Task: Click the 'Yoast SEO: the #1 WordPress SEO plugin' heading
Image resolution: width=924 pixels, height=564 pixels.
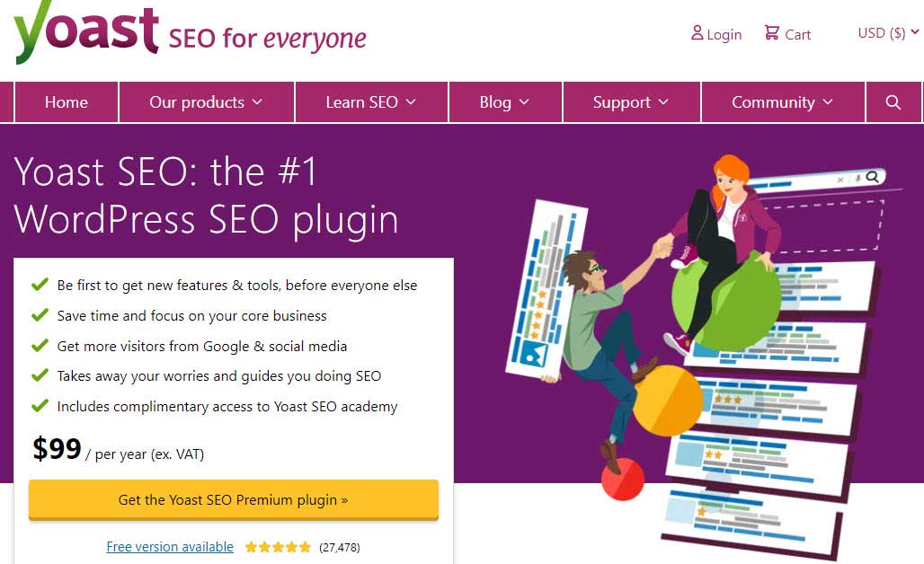Action: [x=206, y=196]
